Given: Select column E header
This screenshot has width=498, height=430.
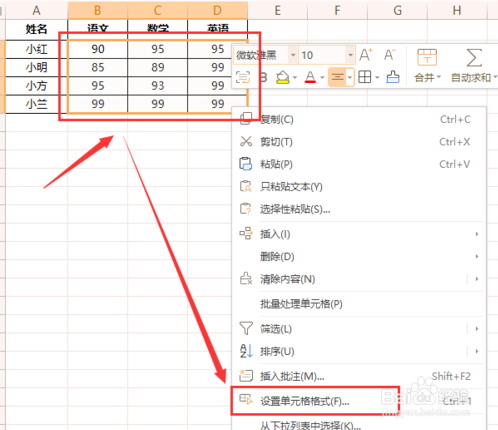Looking at the screenshot, I should tap(277, 10).
